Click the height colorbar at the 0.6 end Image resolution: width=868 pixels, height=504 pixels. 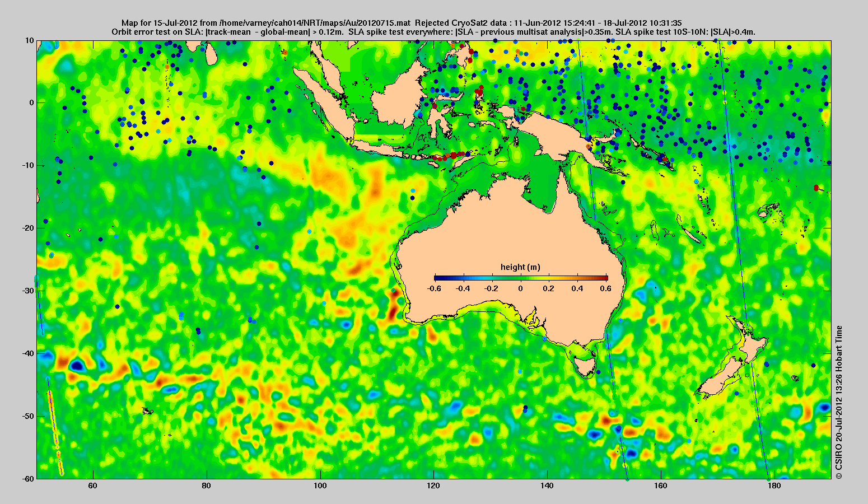pyautogui.click(x=605, y=278)
